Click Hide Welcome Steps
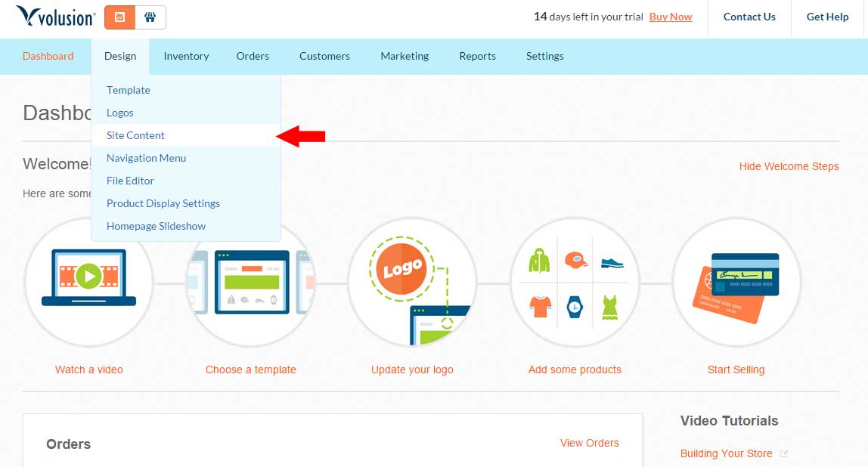This screenshot has height=467, width=868. pyautogui.click(x=789, y=166)
